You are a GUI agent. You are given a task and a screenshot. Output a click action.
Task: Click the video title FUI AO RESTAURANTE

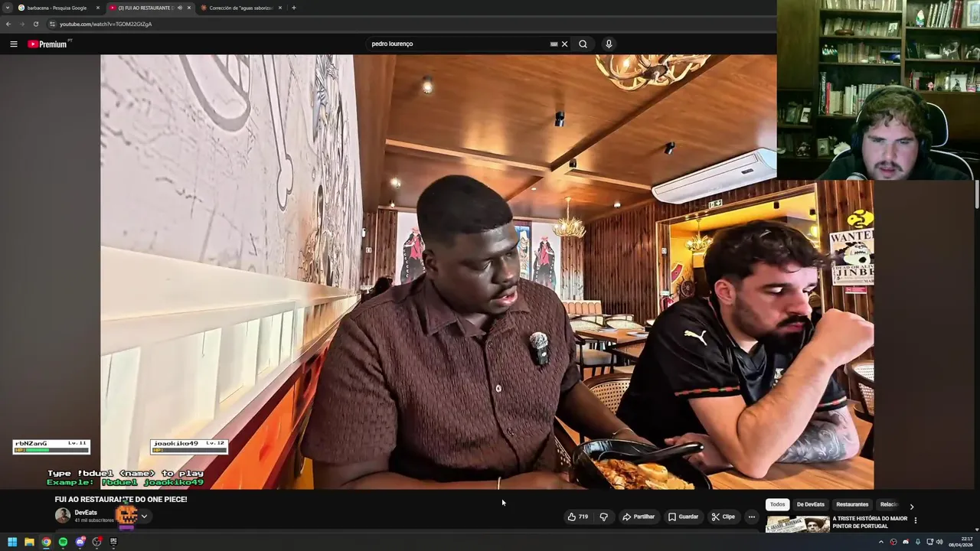[121, 499]
